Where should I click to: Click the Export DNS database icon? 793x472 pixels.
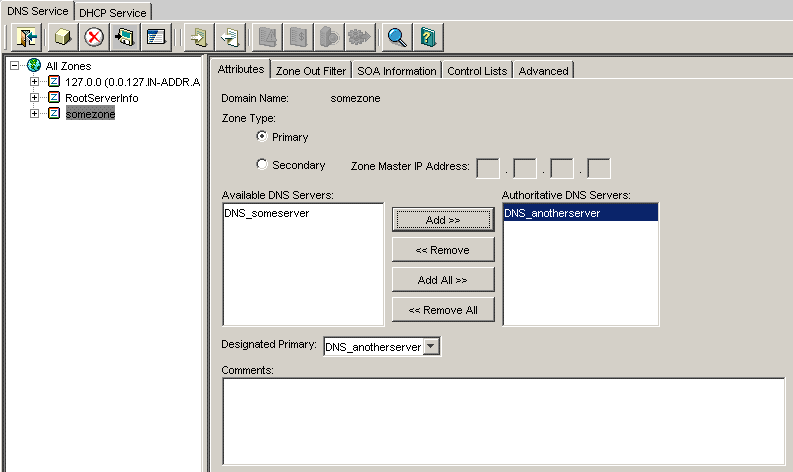click(230, 37)
